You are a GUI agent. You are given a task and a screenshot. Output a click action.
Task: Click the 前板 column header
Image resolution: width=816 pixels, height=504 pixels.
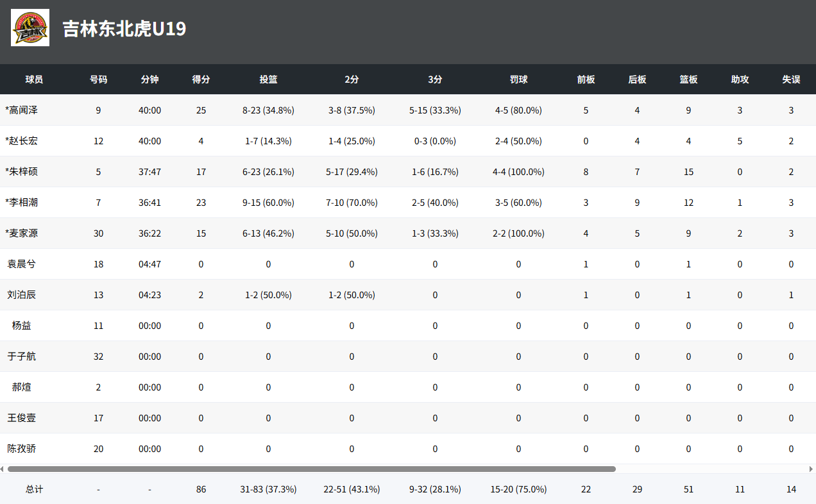pos(586,80)
